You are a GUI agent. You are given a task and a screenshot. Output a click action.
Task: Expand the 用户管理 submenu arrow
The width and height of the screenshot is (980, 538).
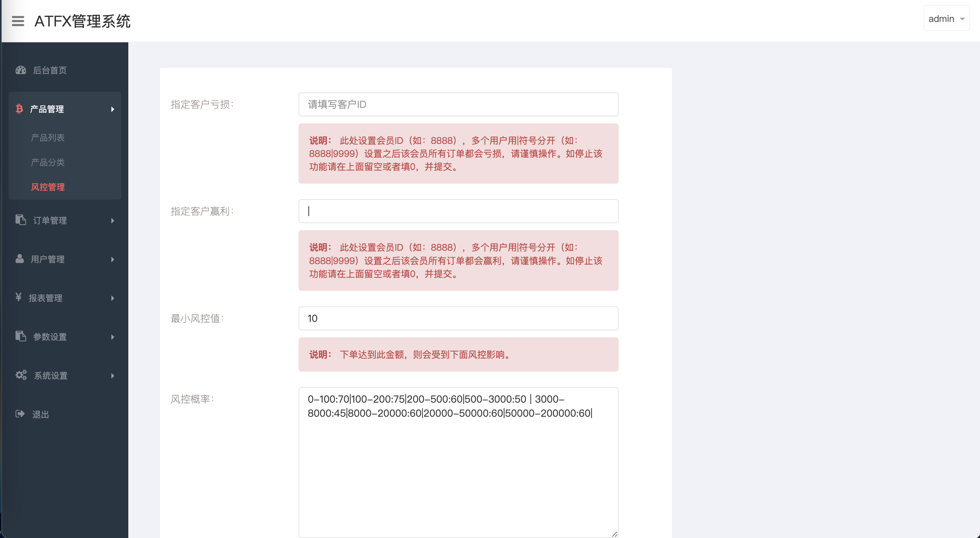click(112, 259)
